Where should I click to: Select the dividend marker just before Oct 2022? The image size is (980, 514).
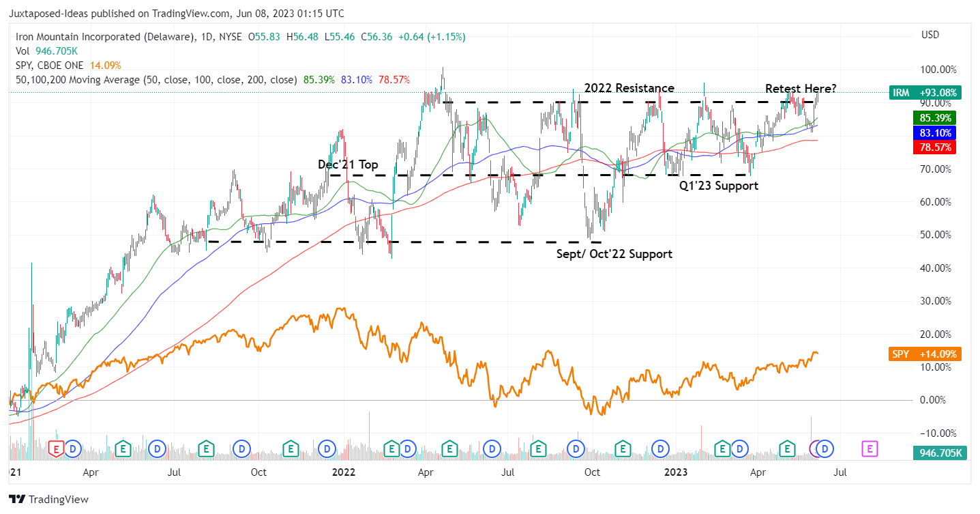point(577,449)
